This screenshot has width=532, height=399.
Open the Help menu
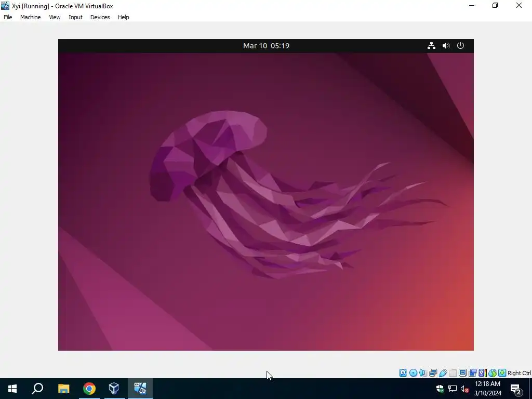(123, 17)
